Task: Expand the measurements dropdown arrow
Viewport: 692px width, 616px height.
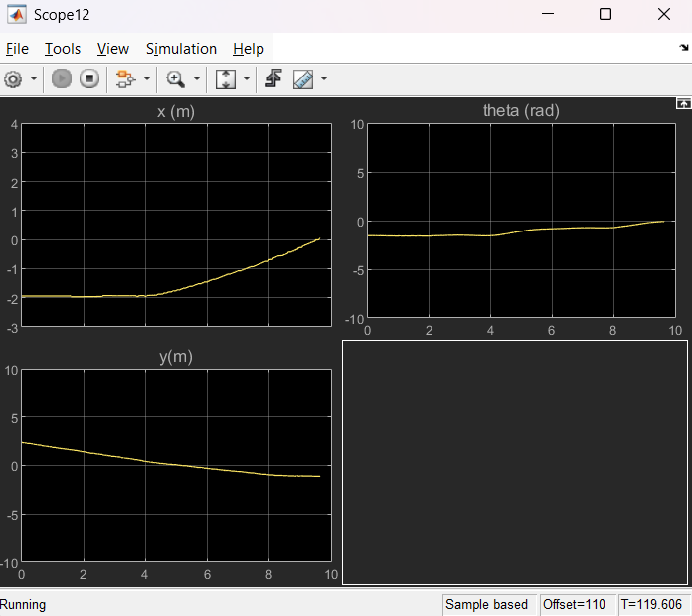Action: click(x=324, y=79)
